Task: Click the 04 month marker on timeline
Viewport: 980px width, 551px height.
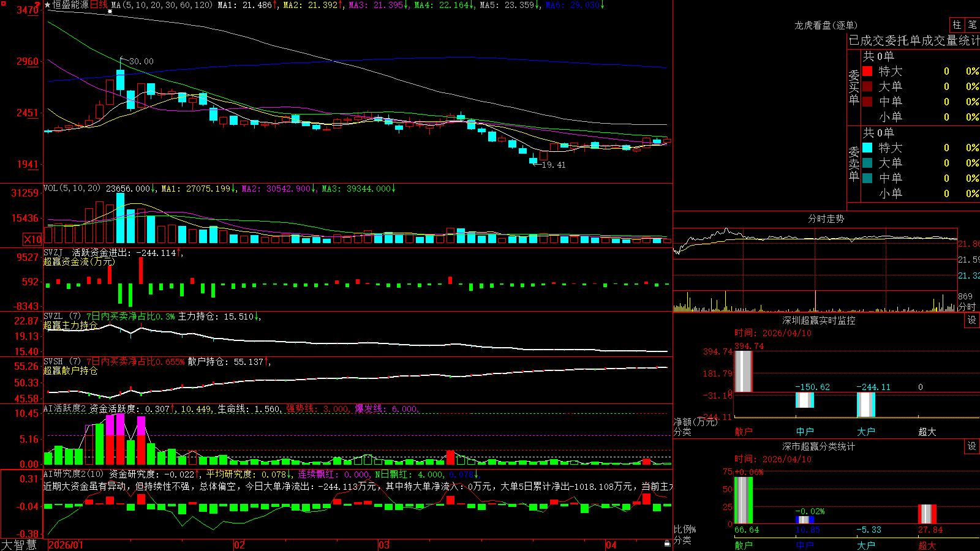Action: [611, 545]
